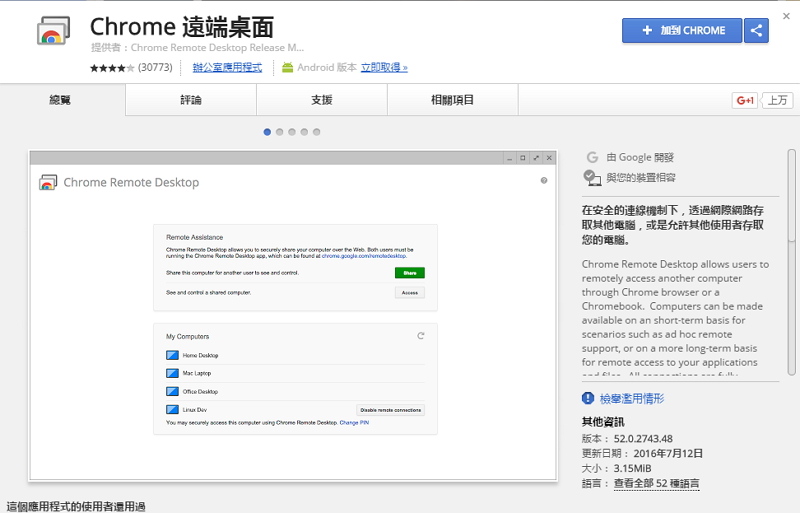Viewport: 800px width, 513px height.
Task: Open the 立即取得 Android link
Action: [384, 68]
